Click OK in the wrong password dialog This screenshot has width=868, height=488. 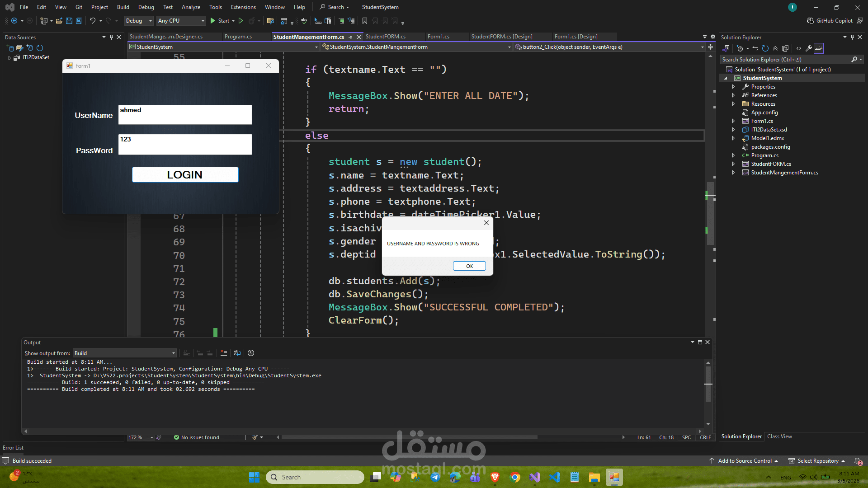469,266
